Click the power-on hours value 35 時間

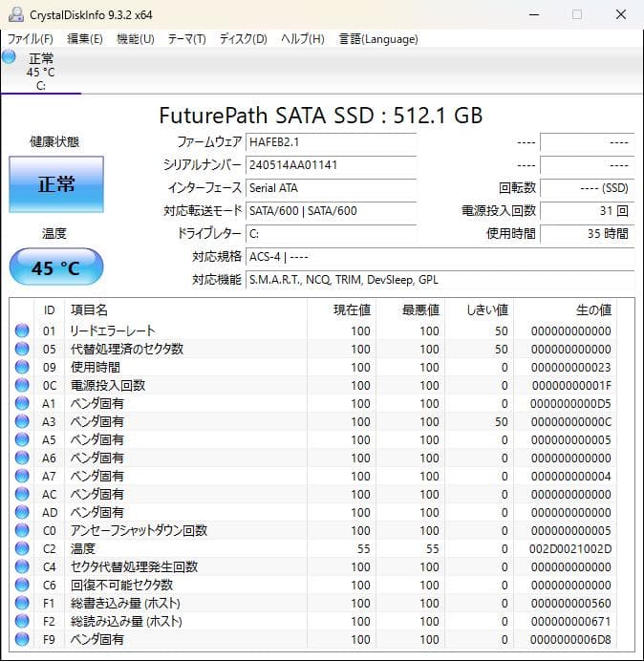coord(587,233)
